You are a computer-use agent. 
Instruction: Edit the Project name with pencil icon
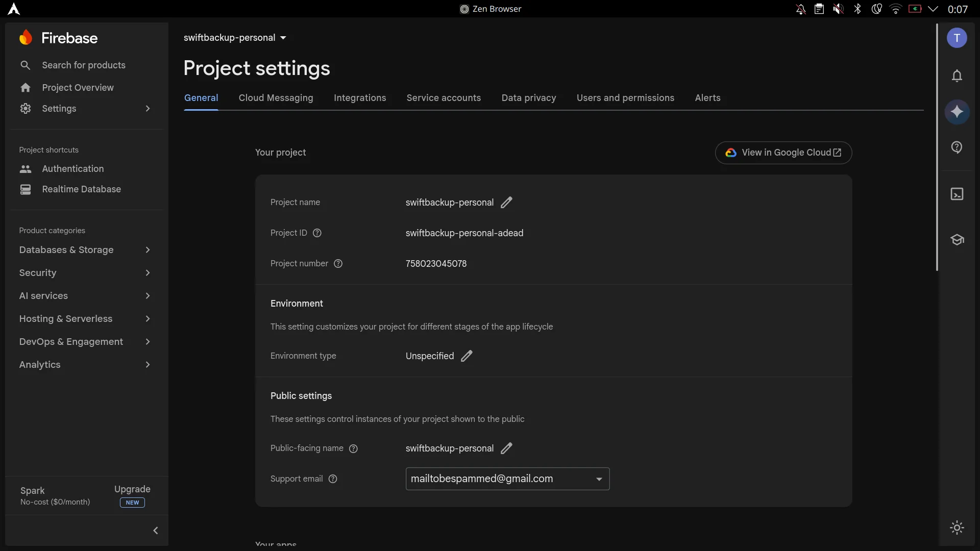pyautogui.click(x=506, y=203)
